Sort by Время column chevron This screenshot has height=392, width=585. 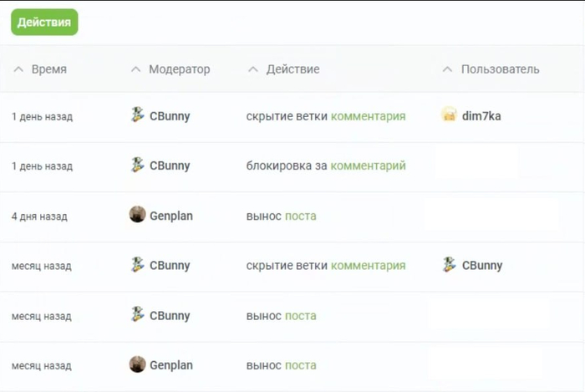click(18, 69)
